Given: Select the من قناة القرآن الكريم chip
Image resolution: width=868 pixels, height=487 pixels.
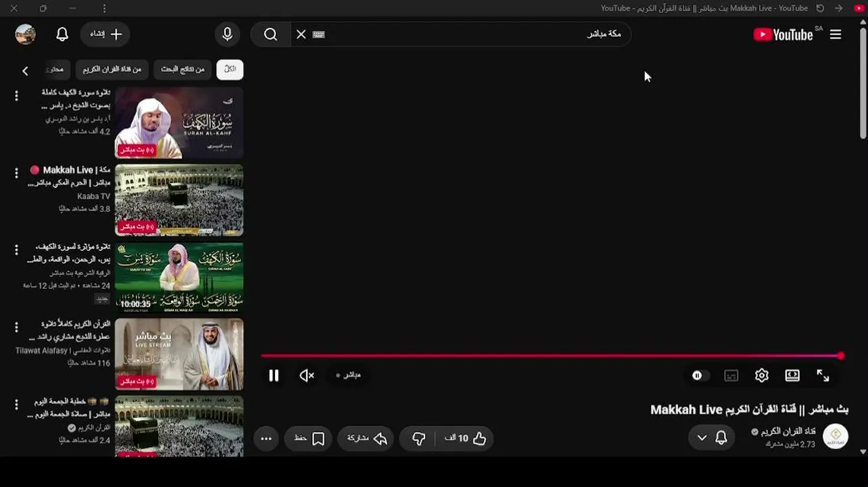Looking at the screenshot, I should pos(112,69).
